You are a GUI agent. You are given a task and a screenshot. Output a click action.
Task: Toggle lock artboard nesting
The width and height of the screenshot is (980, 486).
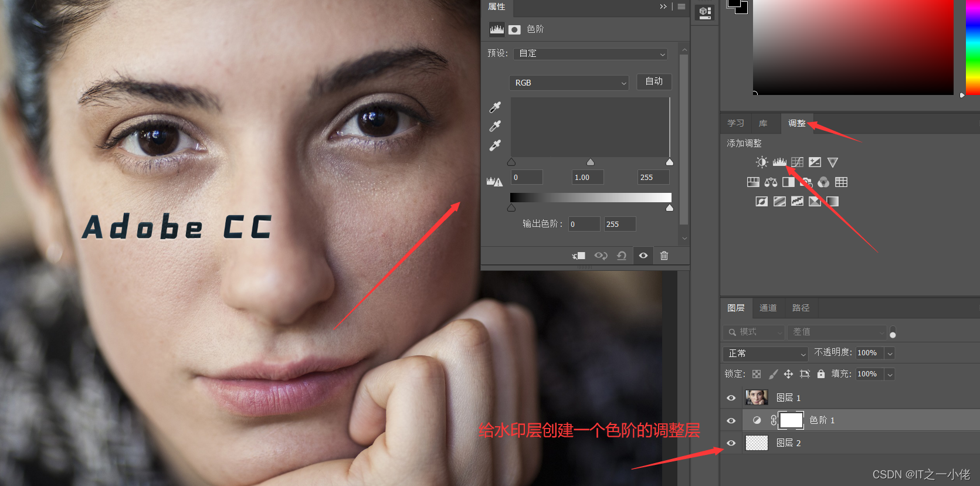[805, 374]
